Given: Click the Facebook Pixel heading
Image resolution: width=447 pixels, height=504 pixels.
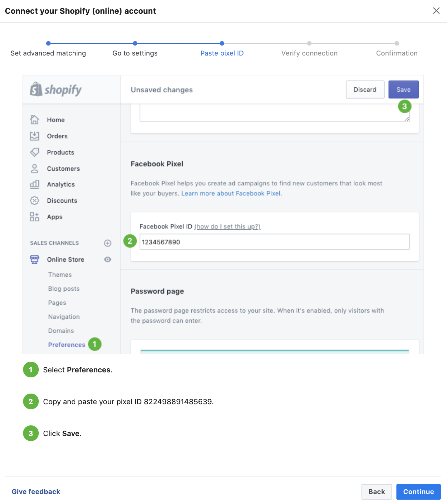Looking at the screenshot, I should 157,164.
